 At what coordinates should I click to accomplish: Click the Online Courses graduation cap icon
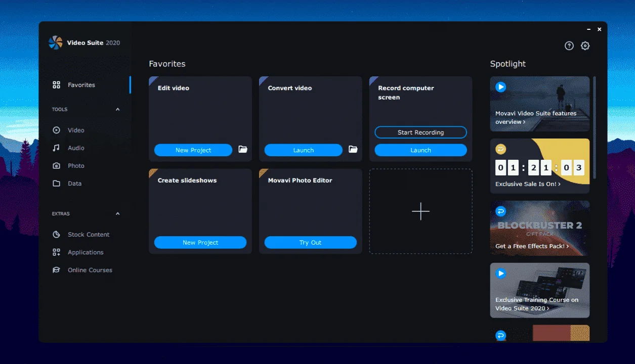[x=57, y=270]
